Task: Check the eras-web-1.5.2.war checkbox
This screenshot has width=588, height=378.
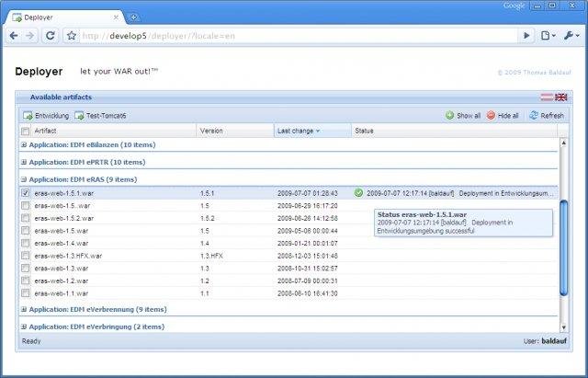Action: pyautogui.click(x=25, y=218)
